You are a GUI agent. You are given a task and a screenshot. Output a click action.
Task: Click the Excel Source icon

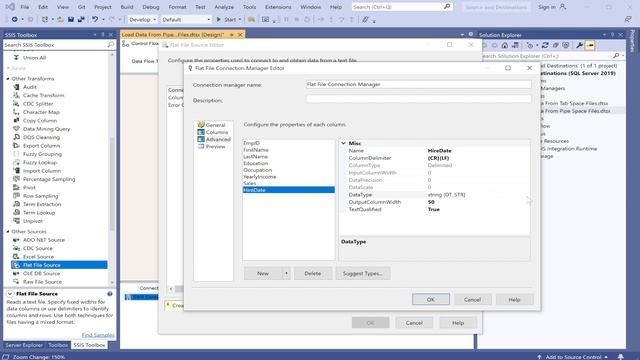[16, 256]
